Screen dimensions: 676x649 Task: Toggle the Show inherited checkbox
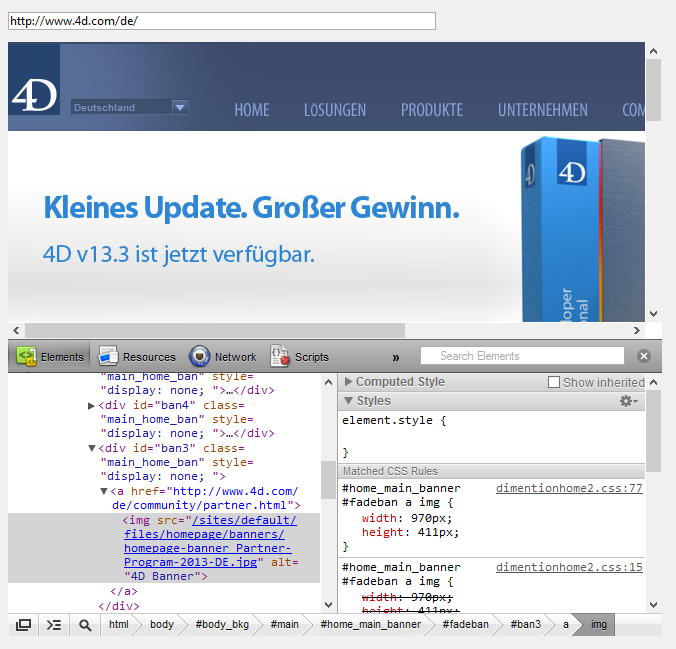554,382
